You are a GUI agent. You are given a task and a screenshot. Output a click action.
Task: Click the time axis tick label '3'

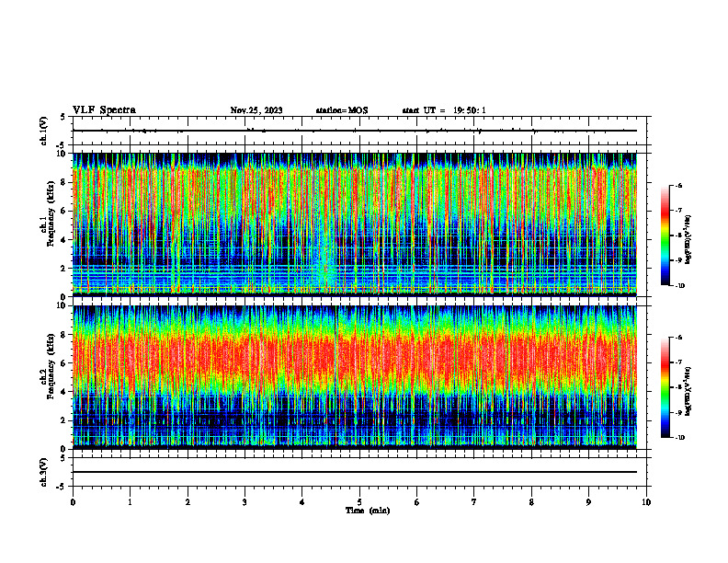point(245,502)
